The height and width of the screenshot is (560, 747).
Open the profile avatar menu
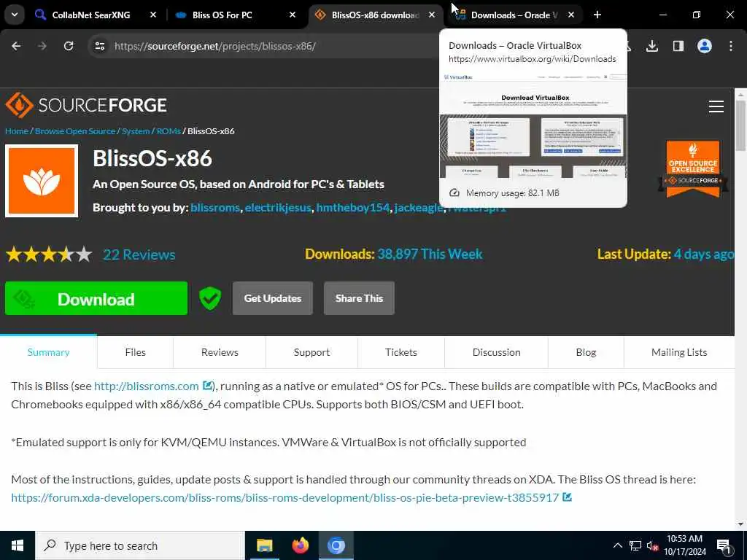pos(705,46)
